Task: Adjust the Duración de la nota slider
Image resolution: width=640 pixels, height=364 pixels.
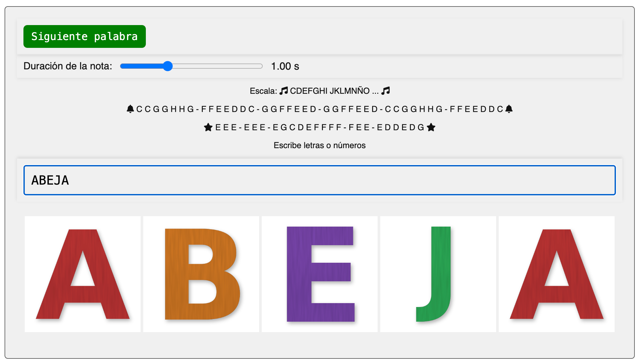Action: pos(191,66)
